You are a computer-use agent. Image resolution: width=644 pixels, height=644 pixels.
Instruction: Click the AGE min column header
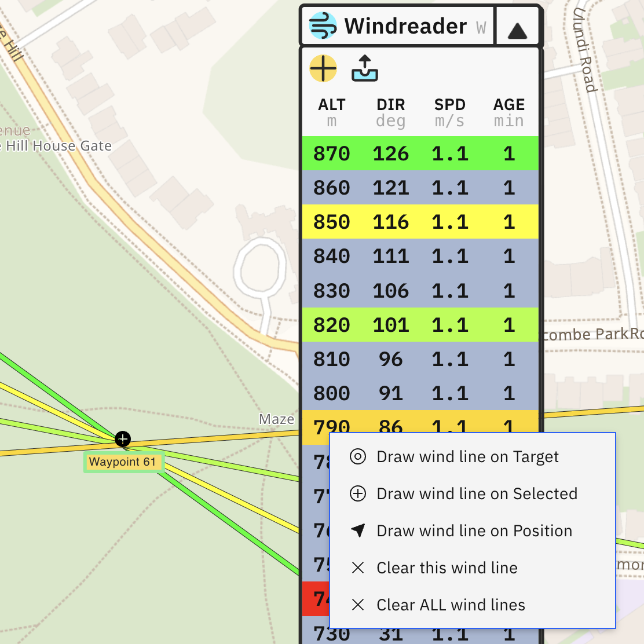click(509, 112)
